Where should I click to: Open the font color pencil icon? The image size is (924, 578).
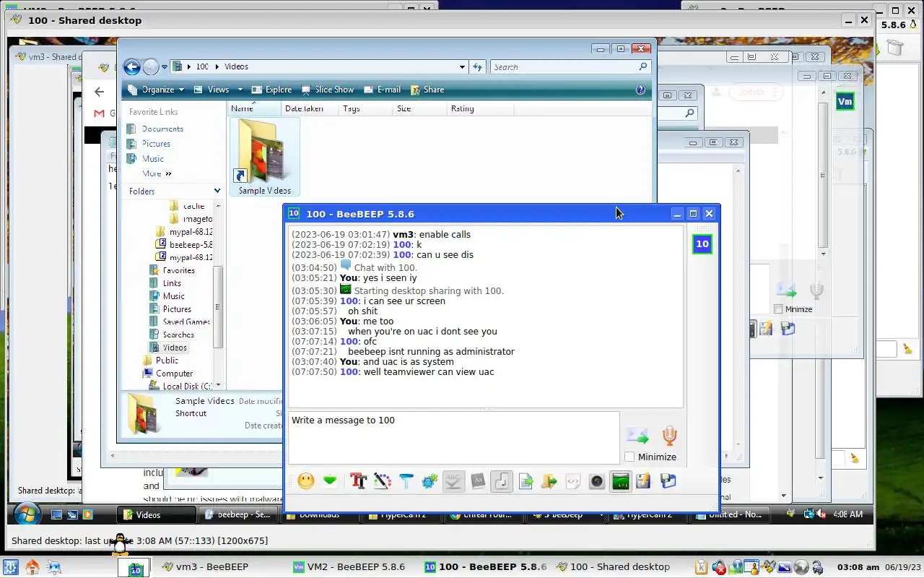pos(382,480)
